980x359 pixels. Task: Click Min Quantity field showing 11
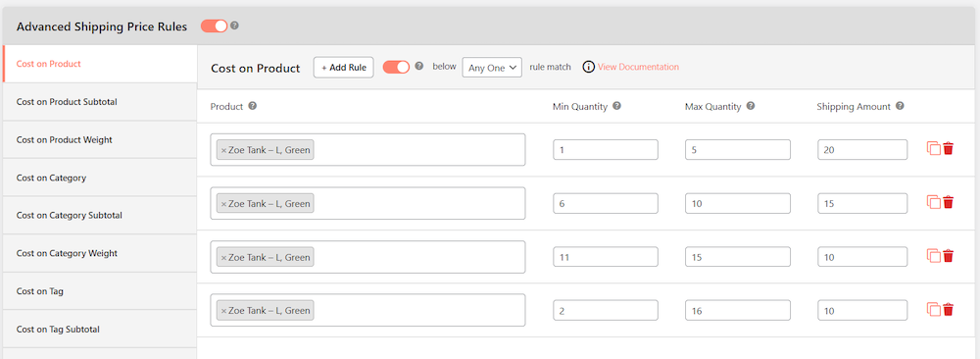click(606, 257)
